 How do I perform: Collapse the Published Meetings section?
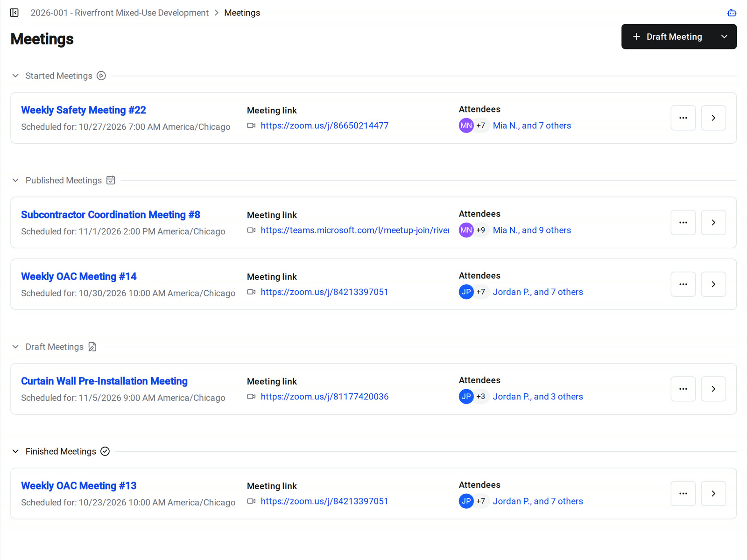coord(15,180)
